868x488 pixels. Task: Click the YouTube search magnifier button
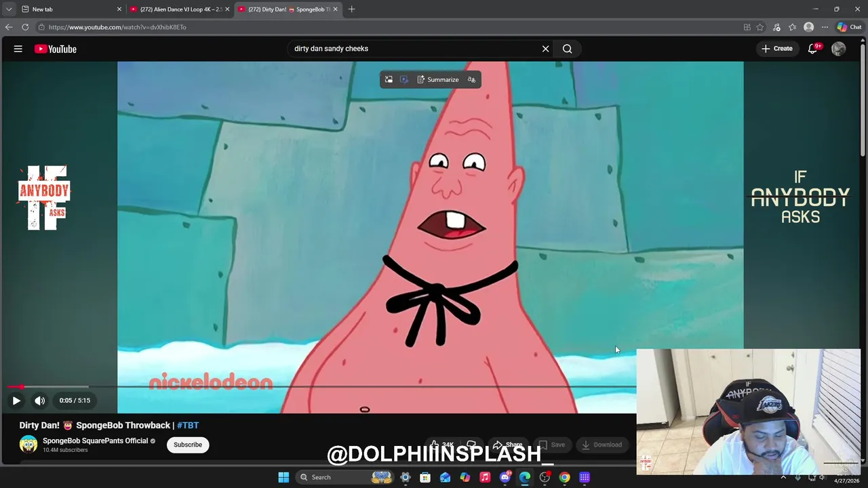tap(568, 49)
